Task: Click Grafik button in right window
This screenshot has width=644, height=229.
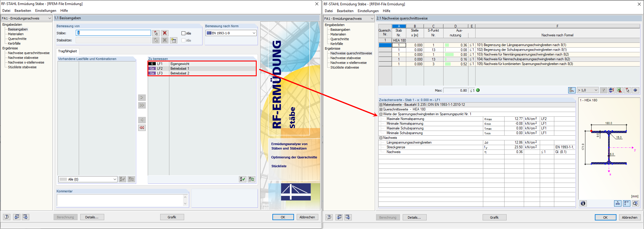Action: click(494, 217)
